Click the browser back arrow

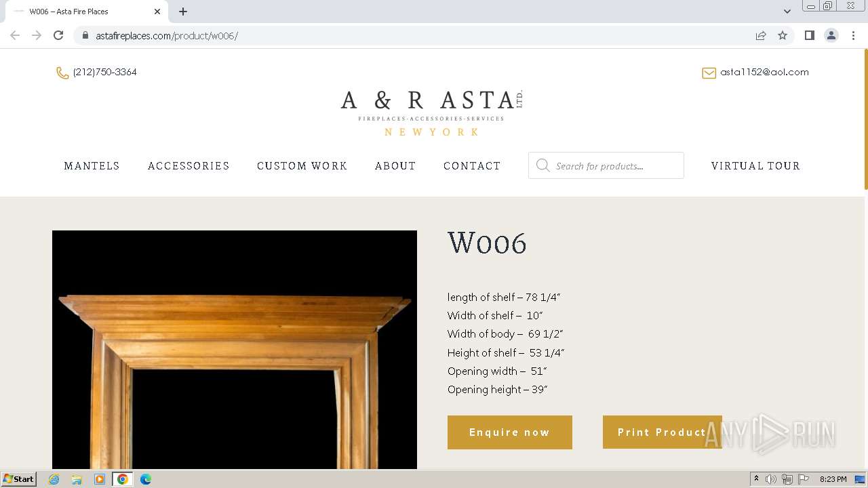tap(15, 35)
